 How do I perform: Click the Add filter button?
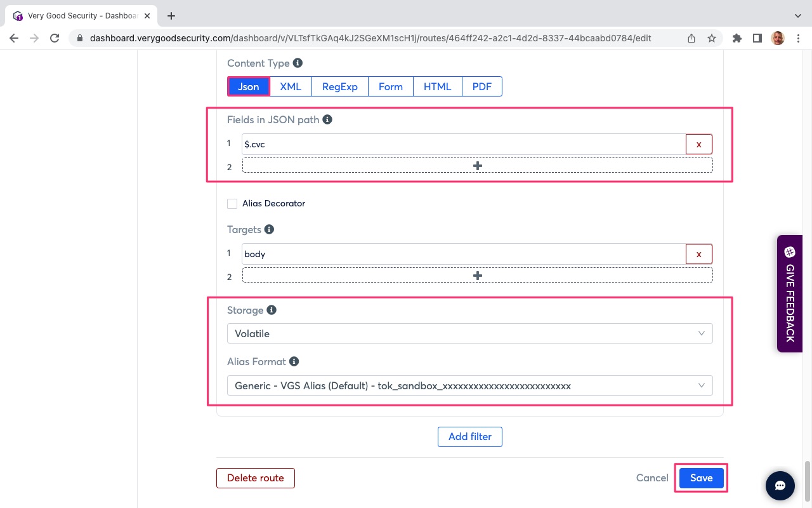click(x=470, y=436)
